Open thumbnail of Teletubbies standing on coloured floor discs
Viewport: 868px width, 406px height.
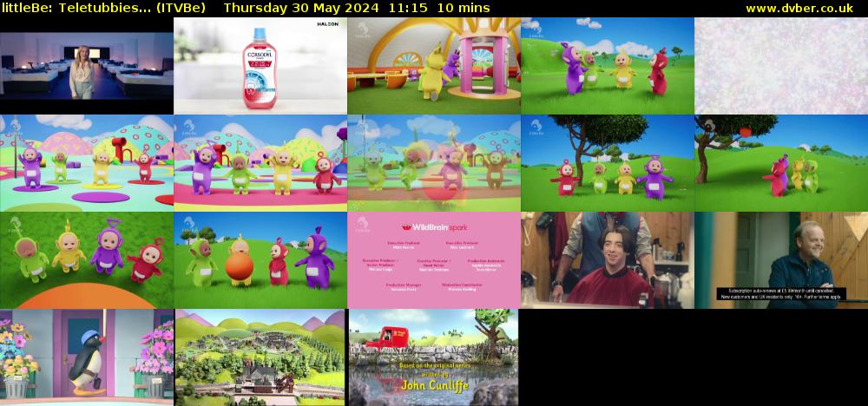(x=87, y=163)
